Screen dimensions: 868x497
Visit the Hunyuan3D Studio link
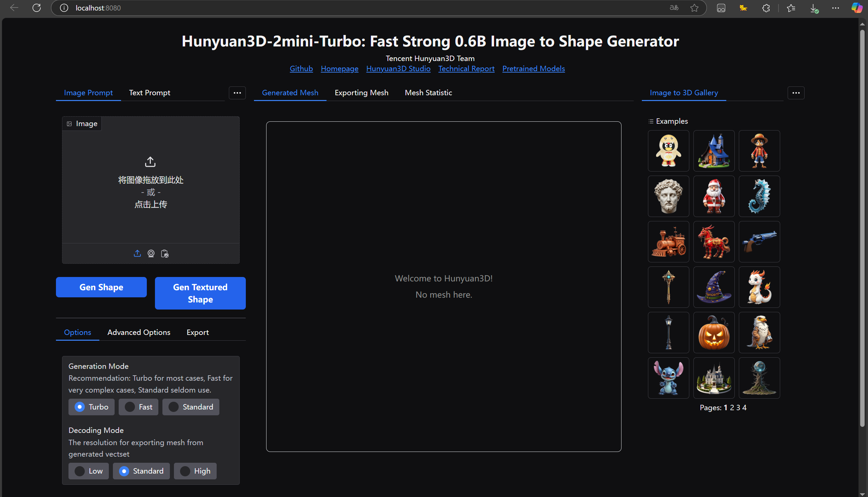[x=398, y=68]
